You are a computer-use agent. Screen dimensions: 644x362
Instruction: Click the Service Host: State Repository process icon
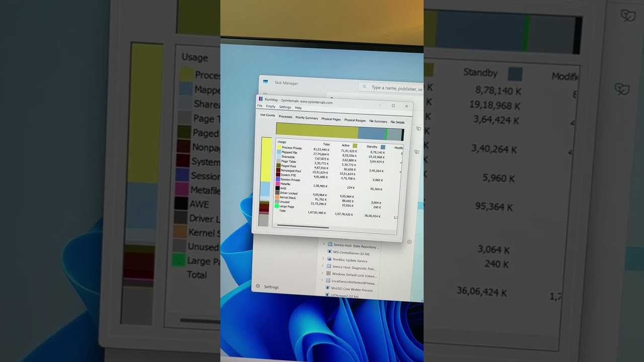330,245
